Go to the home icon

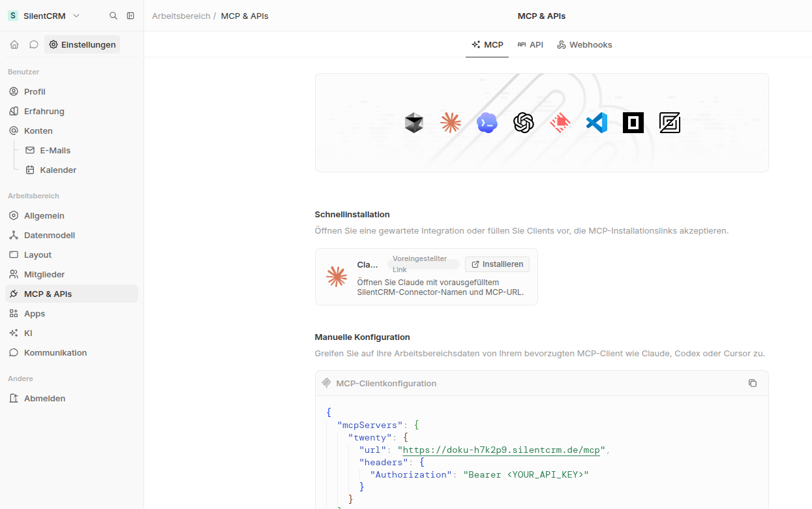pyautogui.click(x=14, y=44)
